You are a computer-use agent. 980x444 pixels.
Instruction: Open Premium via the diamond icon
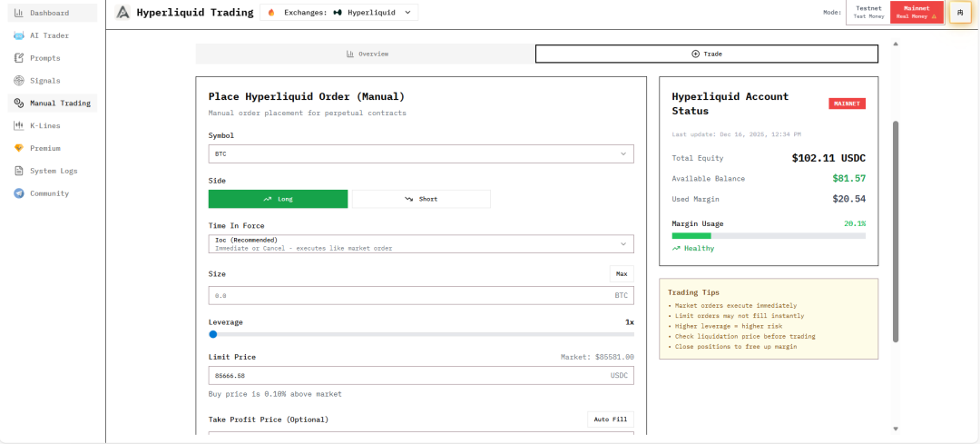click(19, 148)
